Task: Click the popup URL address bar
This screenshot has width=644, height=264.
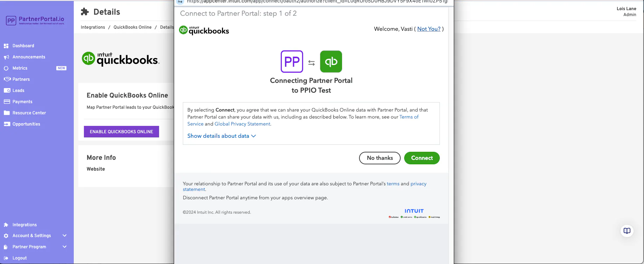Action: tap(317, 1)
